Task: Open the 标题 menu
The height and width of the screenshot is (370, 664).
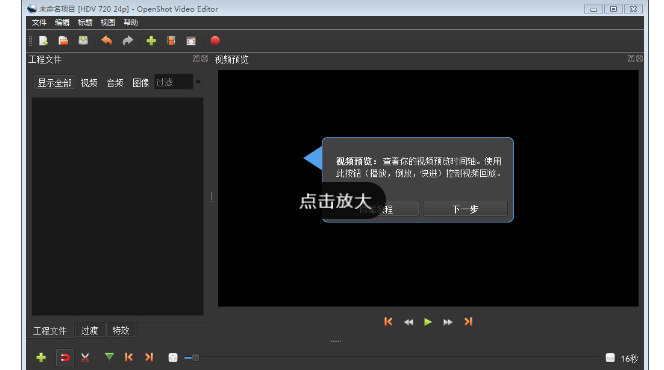Action: 85,22
